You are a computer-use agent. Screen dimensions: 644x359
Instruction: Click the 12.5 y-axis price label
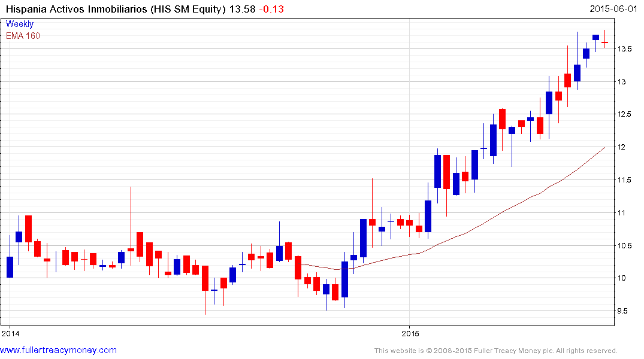point(624,114)
